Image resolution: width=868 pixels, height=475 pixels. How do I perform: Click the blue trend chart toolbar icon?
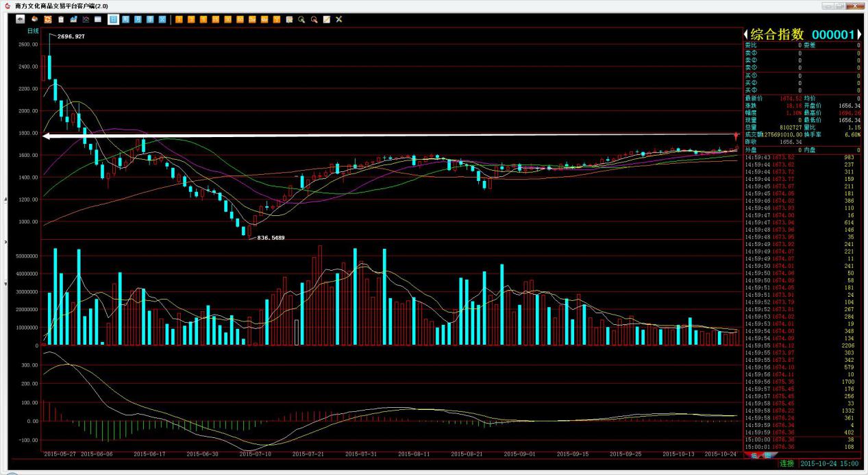pyautogui.click(x=73, y=19)
